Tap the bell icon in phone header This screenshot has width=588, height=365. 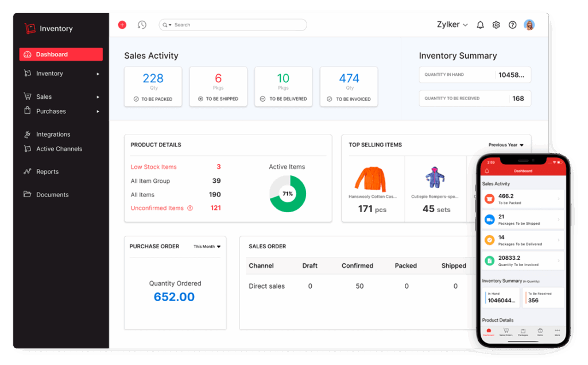[487, 171]
